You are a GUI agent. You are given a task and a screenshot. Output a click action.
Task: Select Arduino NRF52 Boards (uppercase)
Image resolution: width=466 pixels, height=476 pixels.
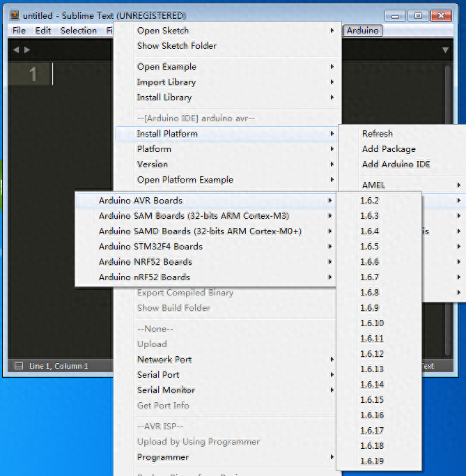[205, 261]
